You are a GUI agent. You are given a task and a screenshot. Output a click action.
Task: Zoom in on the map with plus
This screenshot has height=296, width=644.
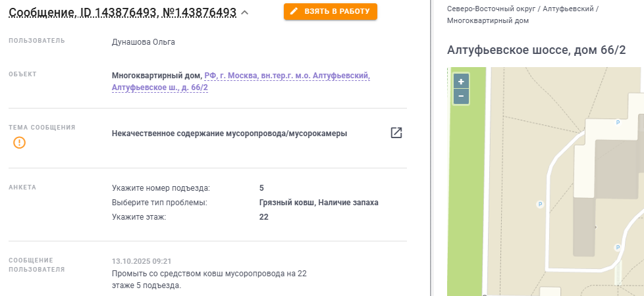coord(461,82)
